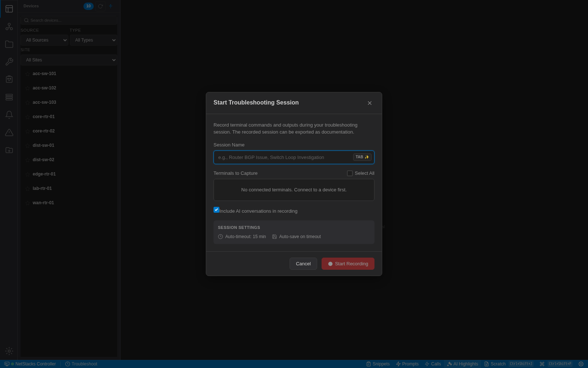Open the devices panel sidebar icon

coord(9,9)
